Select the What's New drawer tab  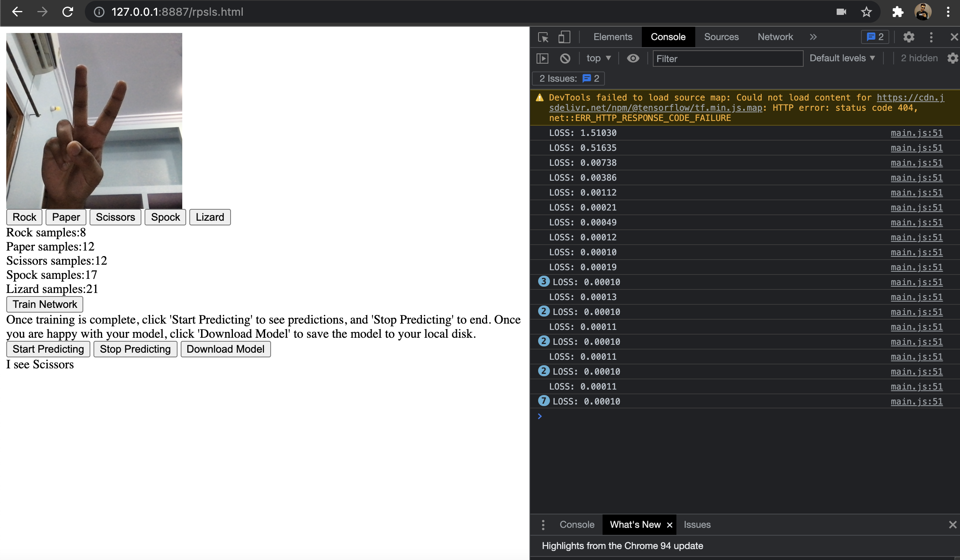click(634, 524)
